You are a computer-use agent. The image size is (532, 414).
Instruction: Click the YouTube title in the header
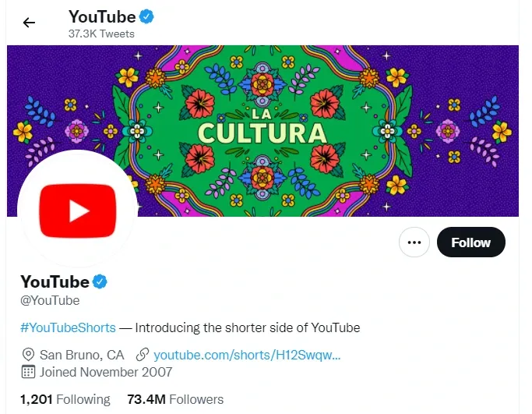[x=102, y=16]
